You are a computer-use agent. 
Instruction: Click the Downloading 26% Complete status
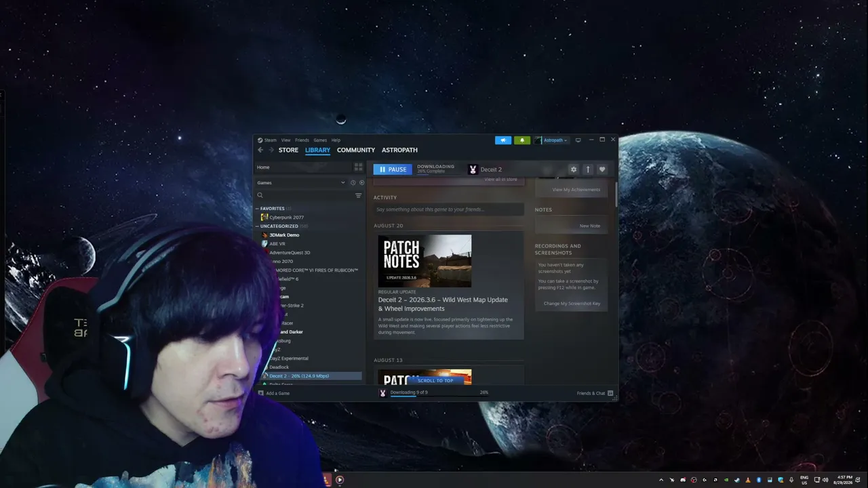point(435,169)
